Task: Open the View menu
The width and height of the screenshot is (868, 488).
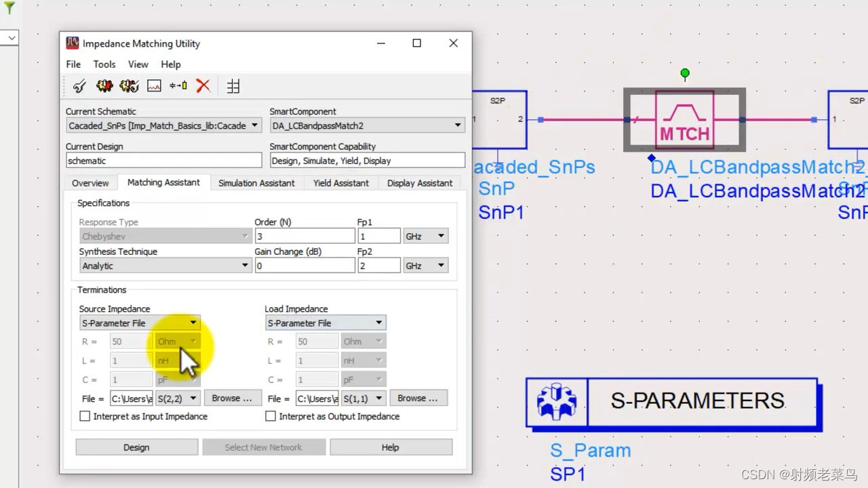Action: pos(138,64)
